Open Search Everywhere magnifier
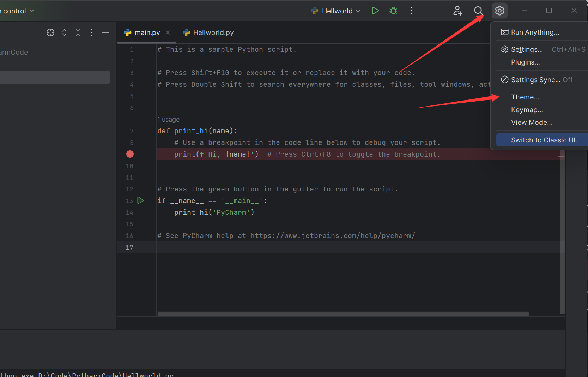Viewport: 588px width, 377px height. pos(478,11)
